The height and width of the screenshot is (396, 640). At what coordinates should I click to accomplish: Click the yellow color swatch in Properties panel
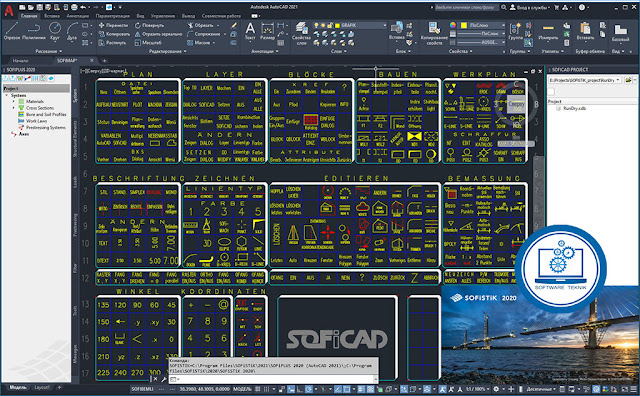click(464, 25)
